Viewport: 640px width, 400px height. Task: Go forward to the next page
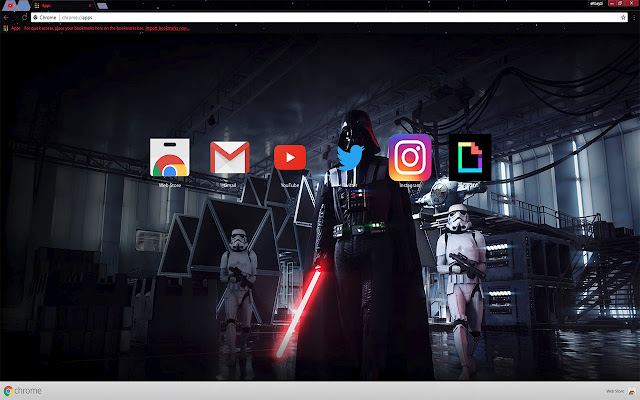pos(15,17)
